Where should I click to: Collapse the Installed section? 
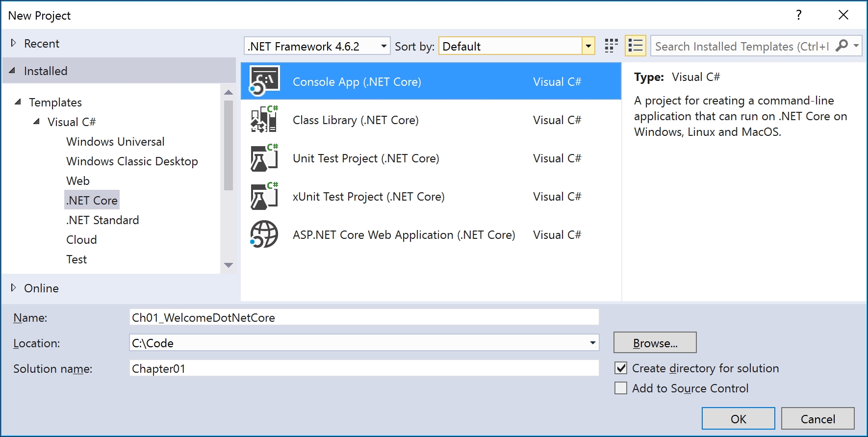coord(12,71)
